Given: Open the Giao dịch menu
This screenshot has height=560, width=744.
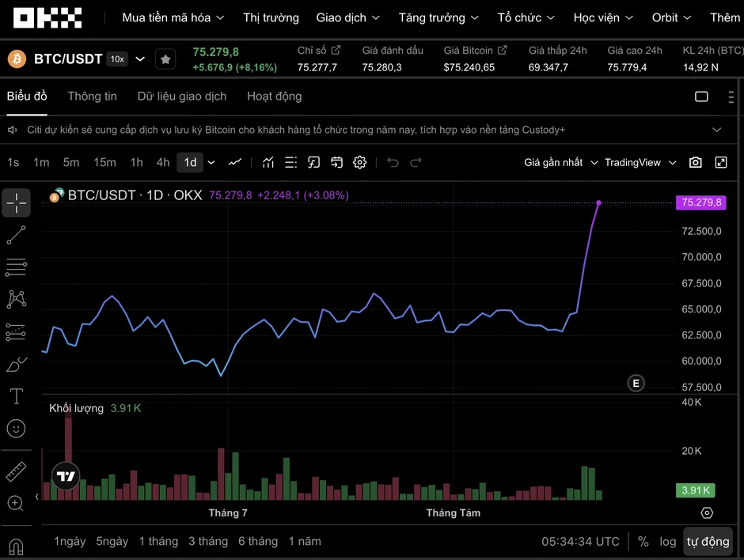Looking at the screenshot, I should (x=347, y=18).
